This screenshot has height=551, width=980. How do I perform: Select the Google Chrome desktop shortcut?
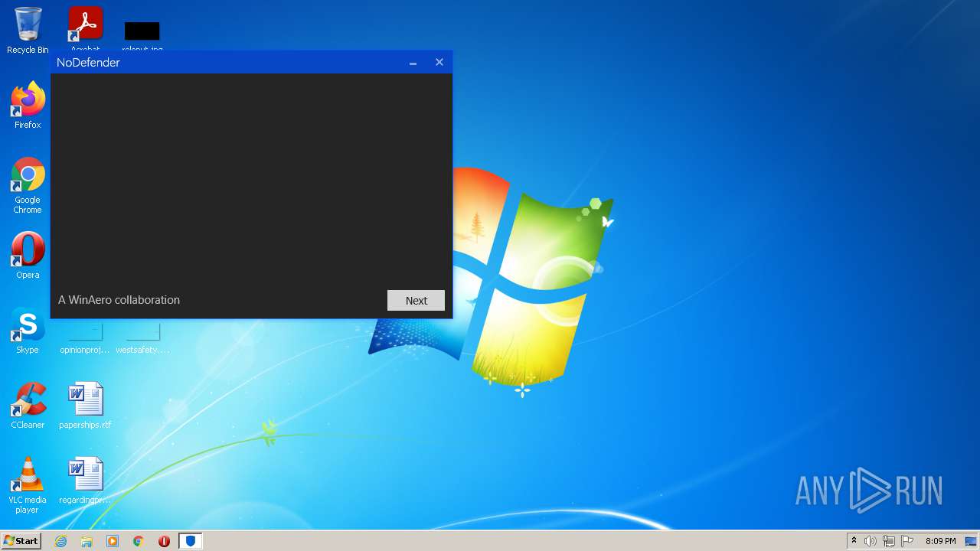point(28,185)
